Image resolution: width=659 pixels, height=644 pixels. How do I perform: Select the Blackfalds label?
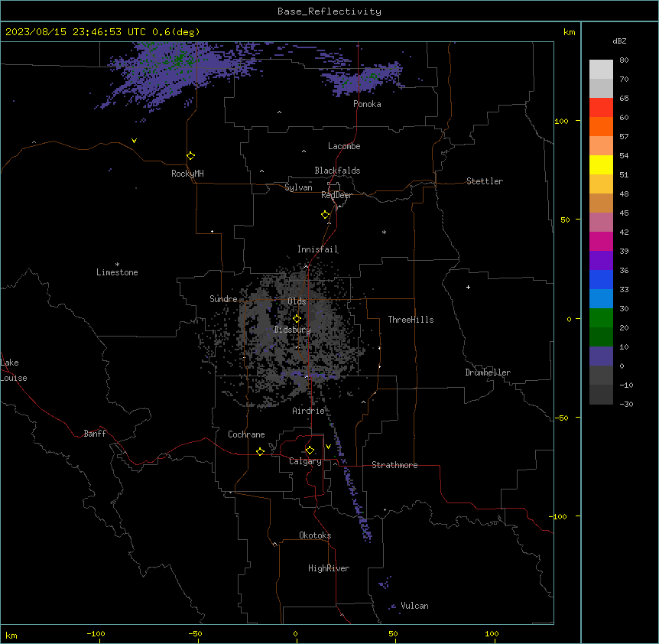click(337, 171)
